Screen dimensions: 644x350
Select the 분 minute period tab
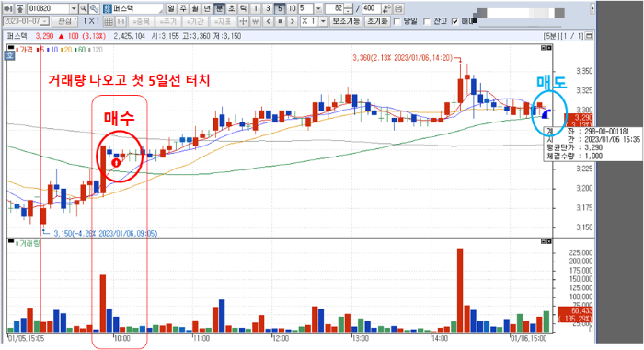click(x=219, y=8)
